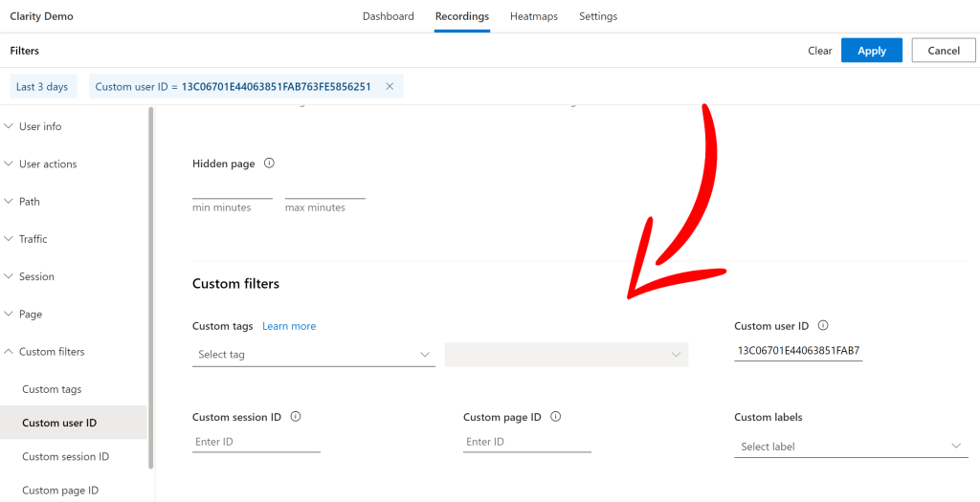Click info icon beside Custom page ID
The image size is (980, 502).
click(556, 417)
